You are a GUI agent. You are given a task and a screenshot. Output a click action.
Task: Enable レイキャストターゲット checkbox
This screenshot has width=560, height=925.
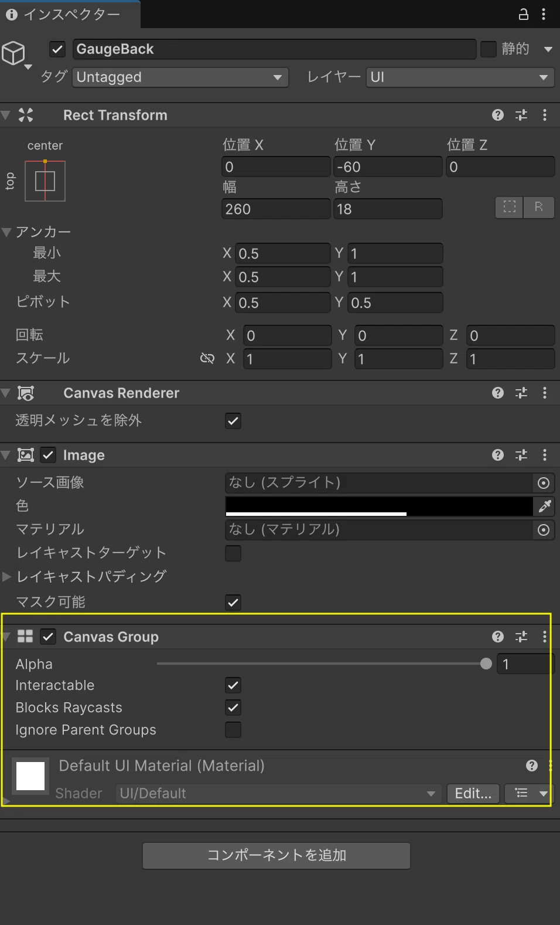click(233, 553)
